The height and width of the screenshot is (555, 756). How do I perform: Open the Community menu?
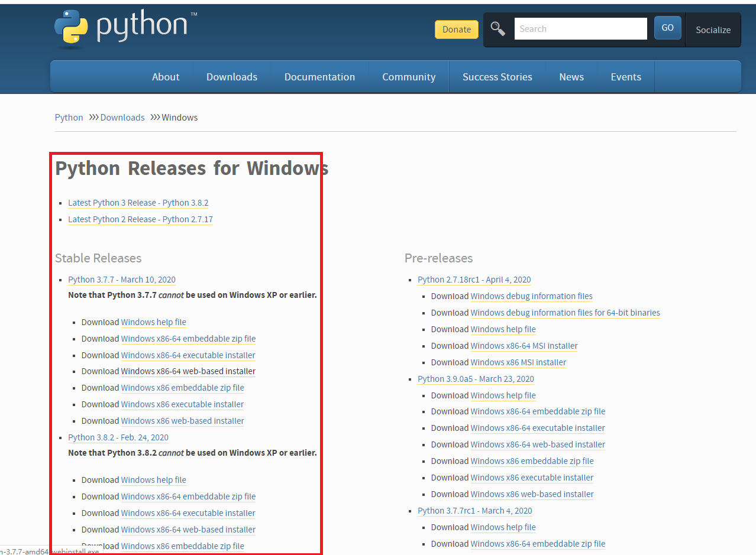point(409,77)
